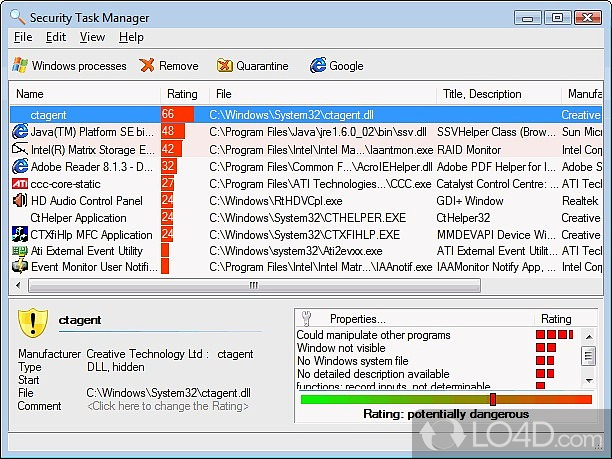This screenshot has height=459, width=612.
Task: Select the CtHelper Application row
Action: (x=306, y=217)
